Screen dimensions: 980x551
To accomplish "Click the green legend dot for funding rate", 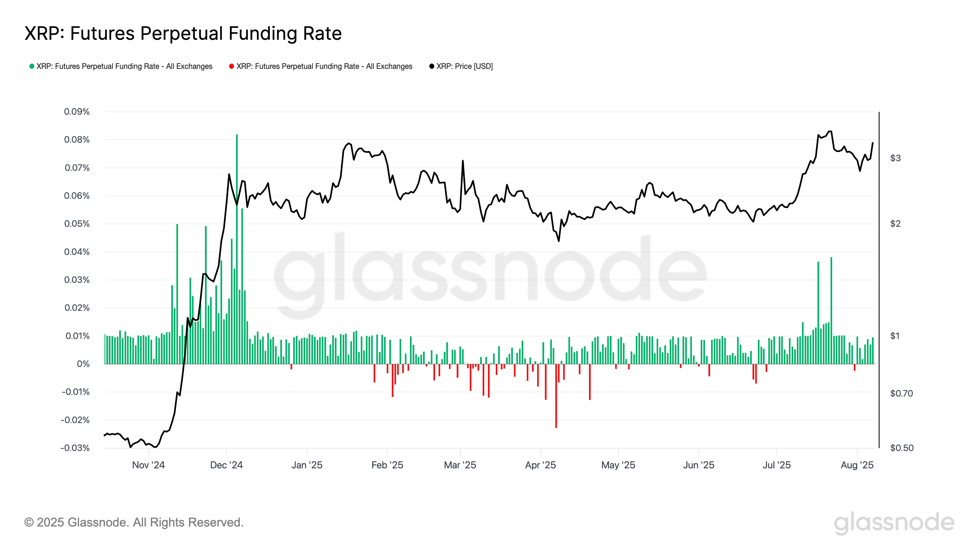I will pyautogui.click(x=32, y=66).
